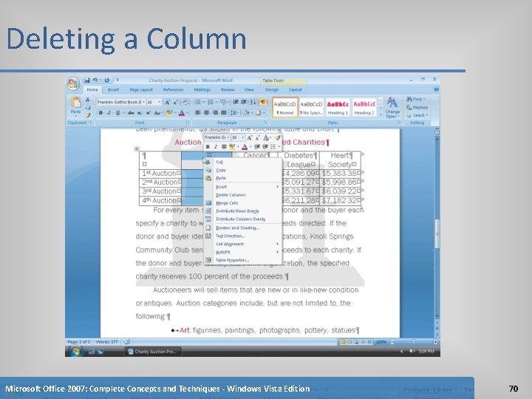
Task: Open the Font dialog box launcher
Action: [x=187, y=123]
